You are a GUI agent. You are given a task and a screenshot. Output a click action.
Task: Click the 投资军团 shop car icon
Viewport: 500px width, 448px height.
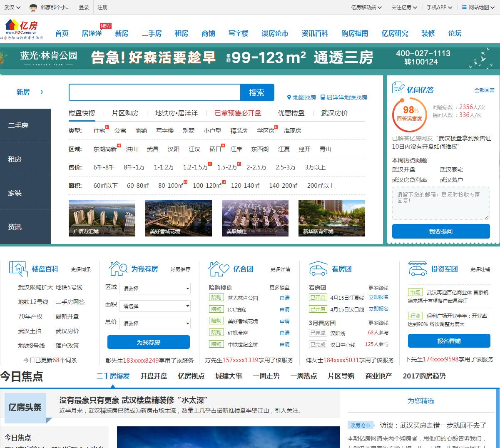[418, 269]
